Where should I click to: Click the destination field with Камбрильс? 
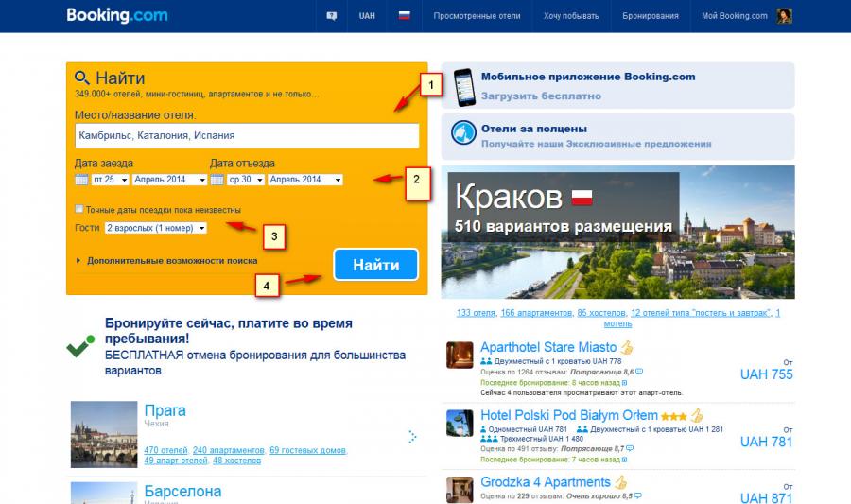247,135
